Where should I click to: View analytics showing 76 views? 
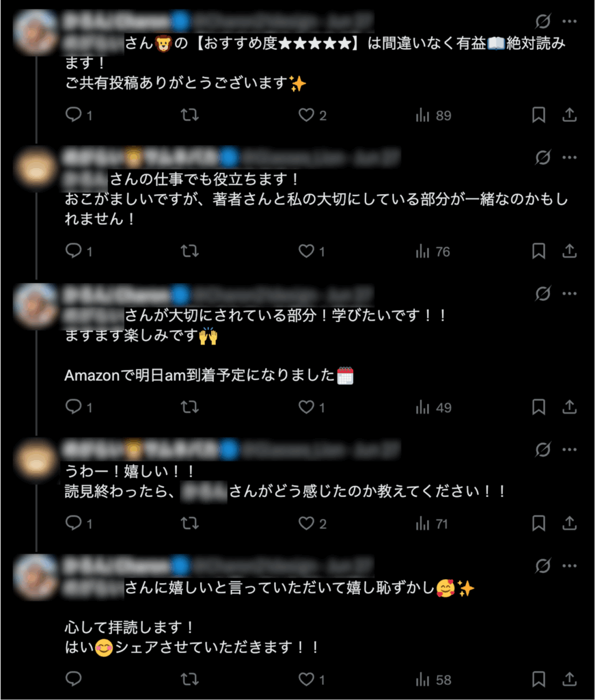tap(432, 252)
